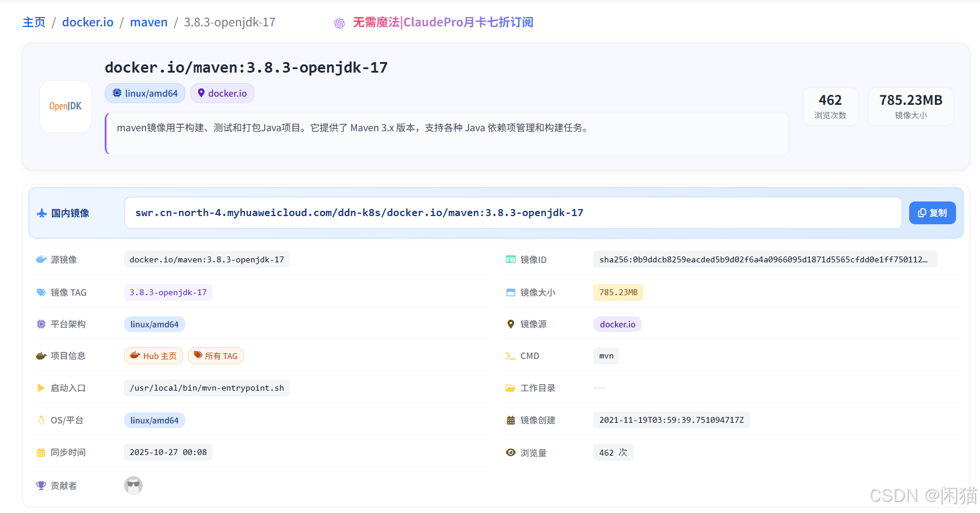Click the linux/amd64 value in 平台架构 row
The image size is (980, 513).
154,324
